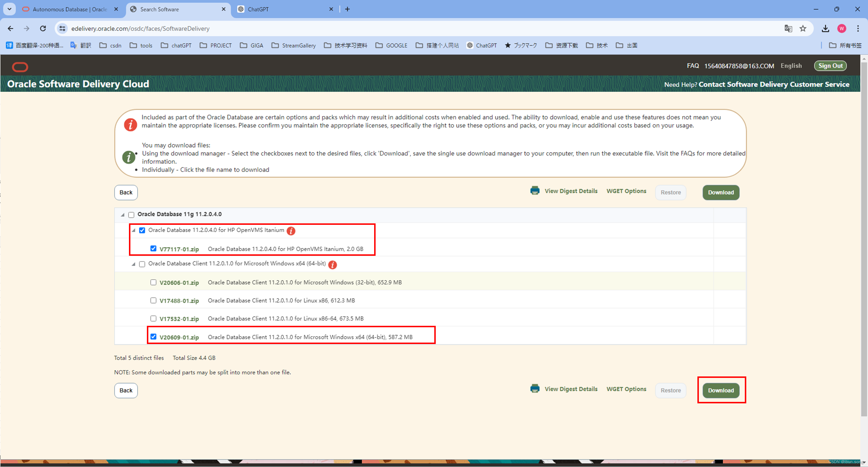Open the bottom WGET Options link
This screenshot has height=467, width=868.
pyautogui.click(x=626, y=389)
